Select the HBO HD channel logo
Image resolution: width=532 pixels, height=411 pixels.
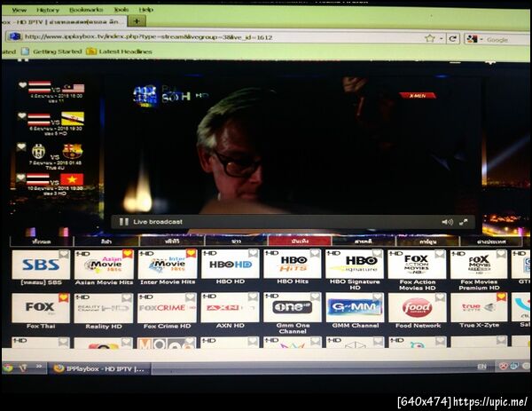coord(231,264)
